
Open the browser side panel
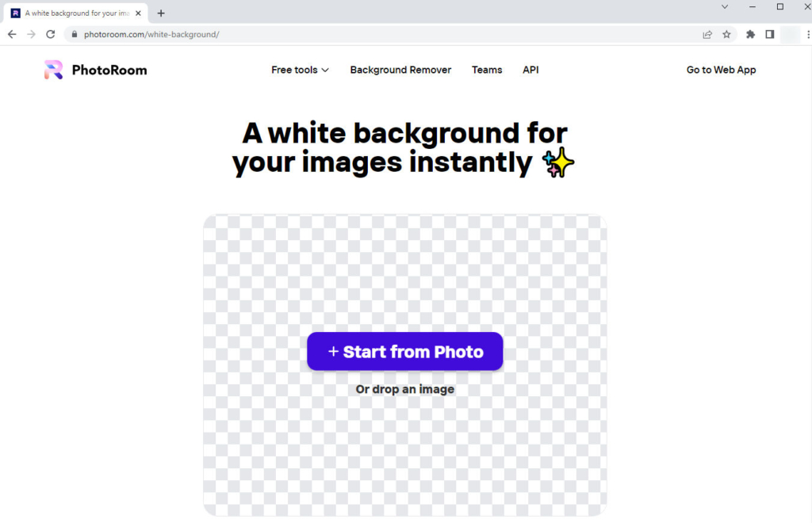(770, 34)
